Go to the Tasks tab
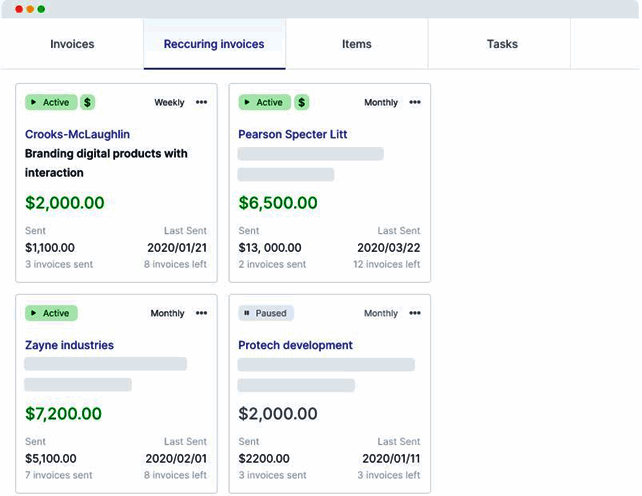 click(502, 44)
